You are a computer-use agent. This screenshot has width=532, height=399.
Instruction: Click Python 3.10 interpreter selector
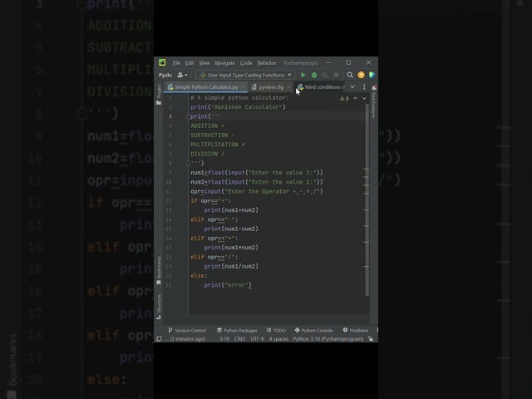[328, 338]
